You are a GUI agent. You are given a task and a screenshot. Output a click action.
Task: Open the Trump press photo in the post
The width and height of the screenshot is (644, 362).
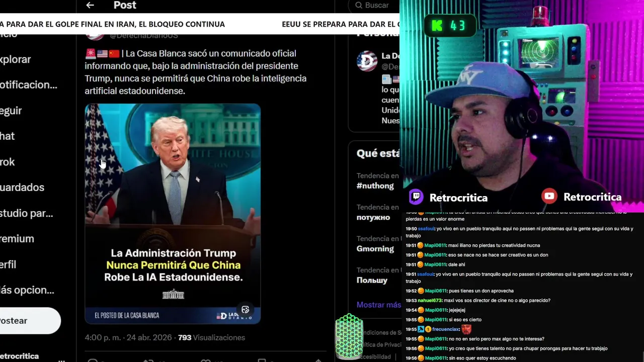[173, 213]
